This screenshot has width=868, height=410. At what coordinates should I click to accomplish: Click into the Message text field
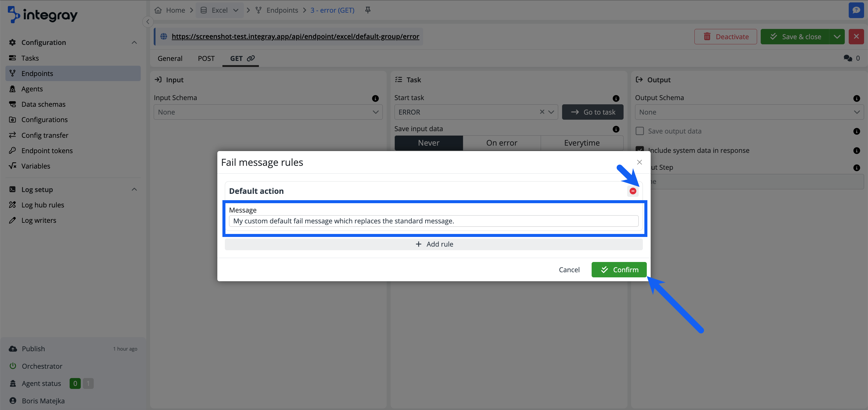(x=433, y=221)
